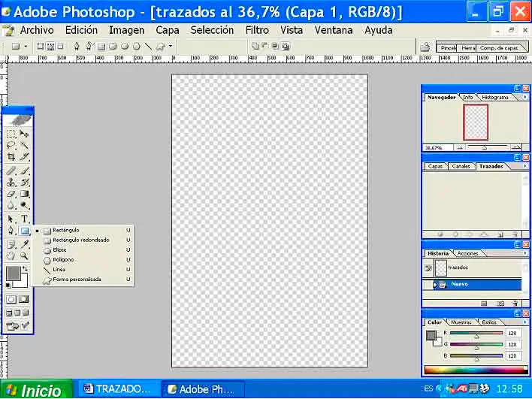
Task: Click the Inicio start button
Action: click(x=36, y=390)
